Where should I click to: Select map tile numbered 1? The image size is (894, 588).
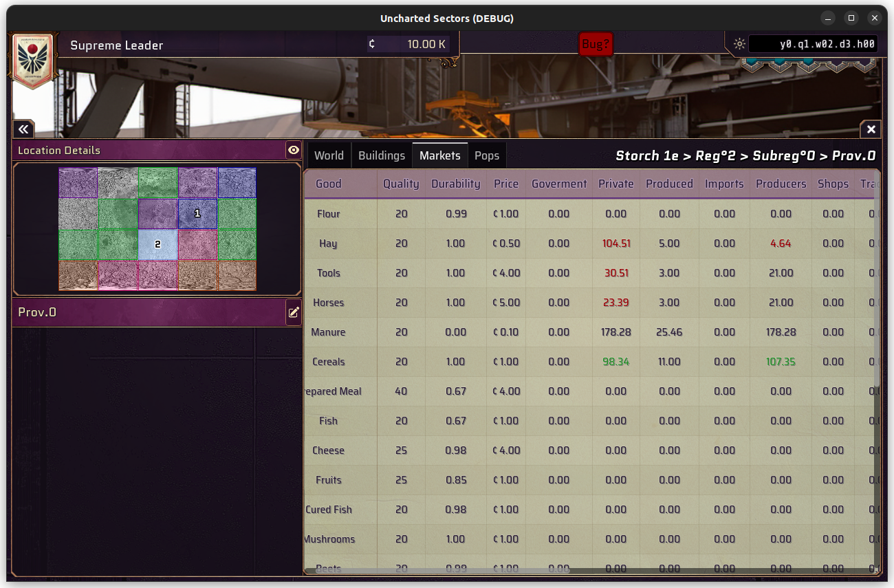[x=197, y=214]
